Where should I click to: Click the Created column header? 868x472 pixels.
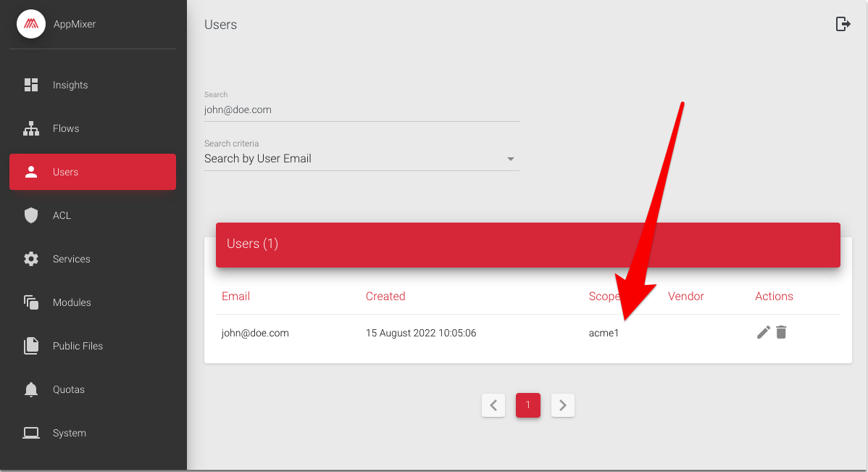point(385,296)
